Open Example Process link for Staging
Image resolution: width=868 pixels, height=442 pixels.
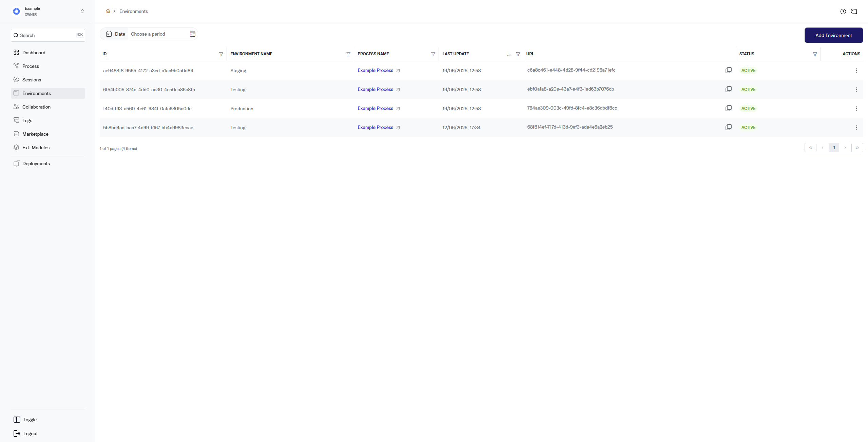tap(379, 71)
